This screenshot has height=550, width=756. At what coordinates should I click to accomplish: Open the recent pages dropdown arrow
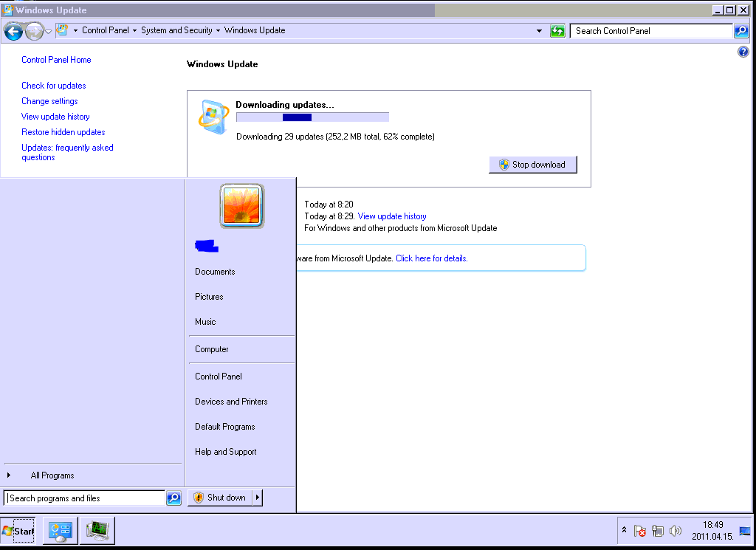48,32
